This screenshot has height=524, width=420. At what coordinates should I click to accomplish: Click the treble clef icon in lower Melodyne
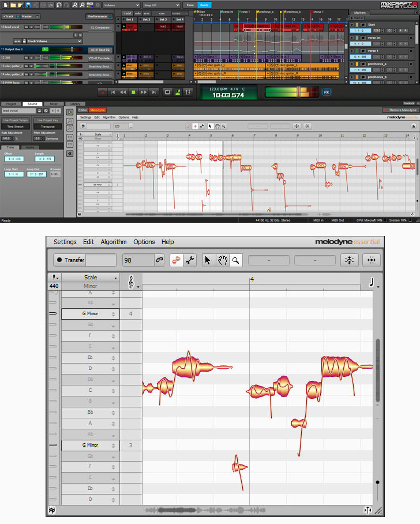click(131, 282)
